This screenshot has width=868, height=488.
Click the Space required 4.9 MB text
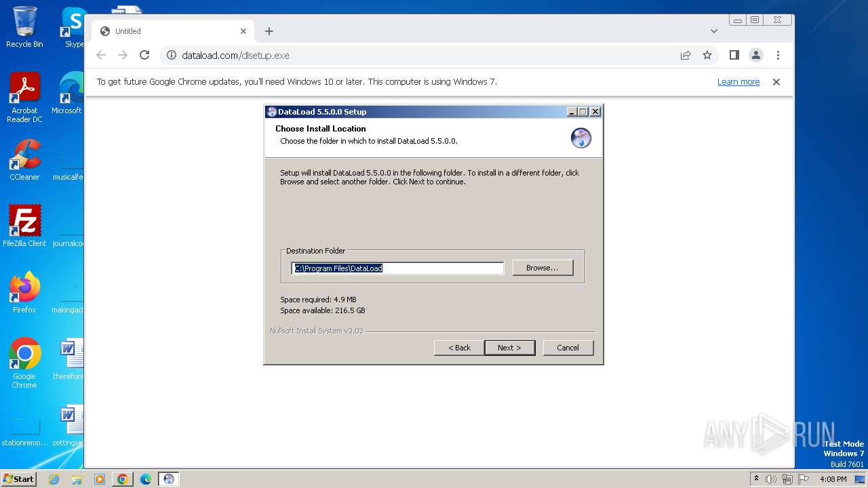point(318,300)
